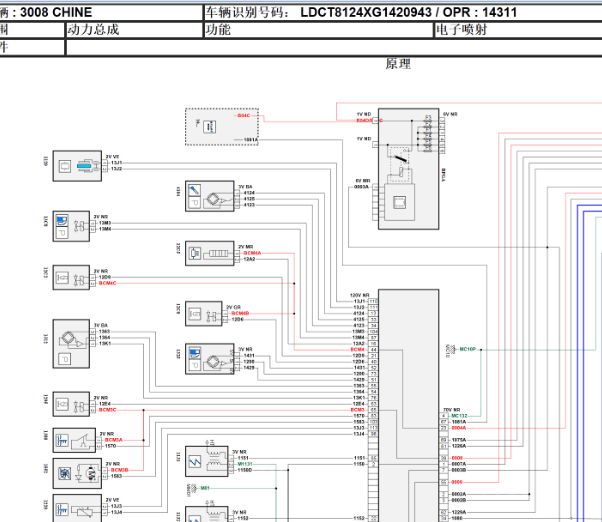Select the red BCM4B wire label
The image size is (602, 522).
tap(240, 314)
